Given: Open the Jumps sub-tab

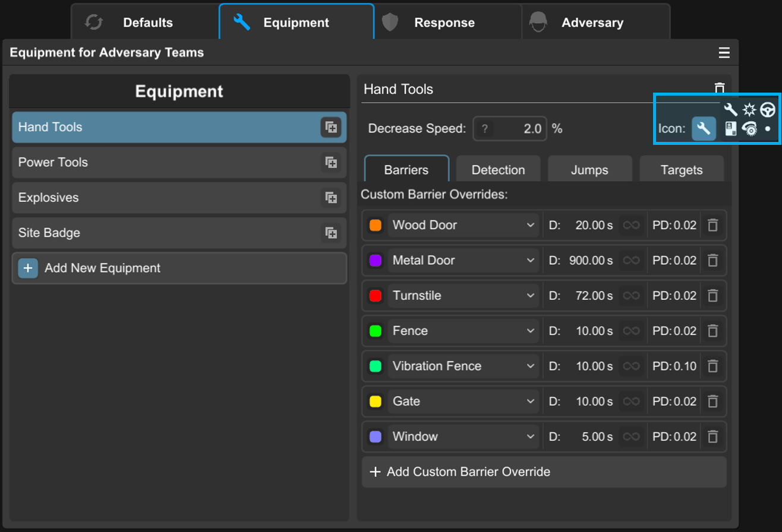Looking at the screenshot, I should pyautogui.click(x=589, y=170).
